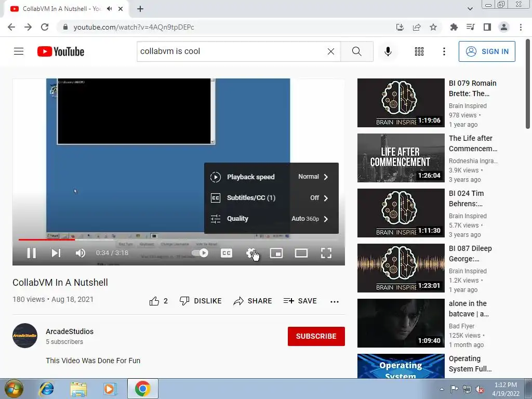Open the ArcadeStudios channel name link
The image size is (532, 399).
point(70,331)
